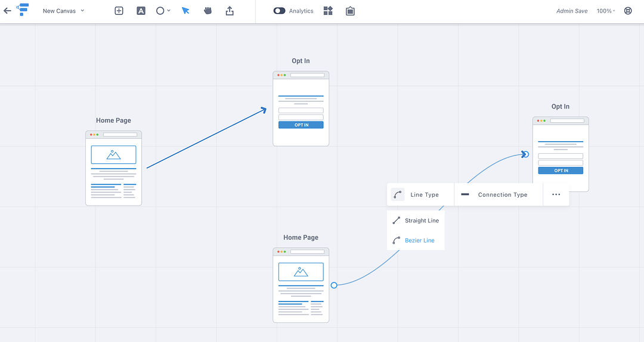Click the dash icon beside Connection Type
Screen dimensions: 644x342
point(465,195)
